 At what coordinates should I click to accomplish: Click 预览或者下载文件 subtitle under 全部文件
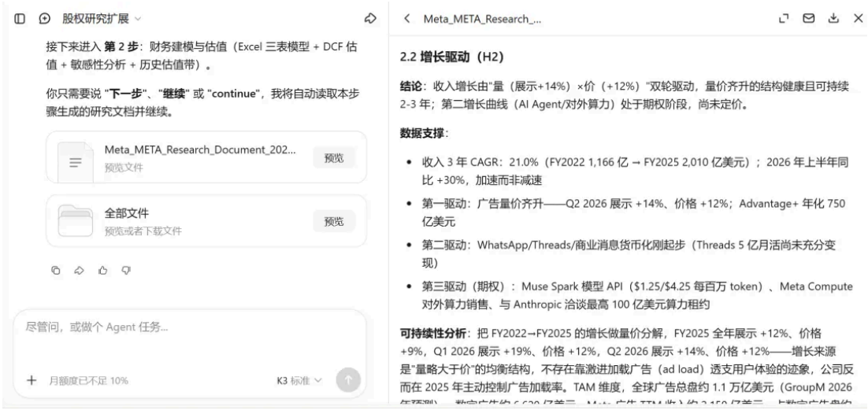pyautogui.click(x=143, y=231)
